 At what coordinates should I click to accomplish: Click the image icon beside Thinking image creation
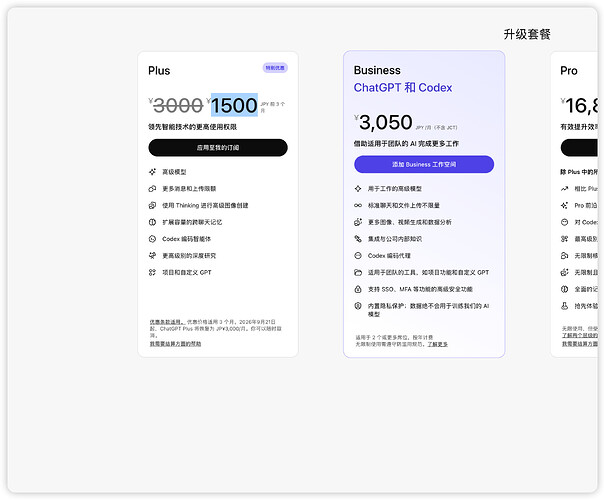tap(153, 205)
